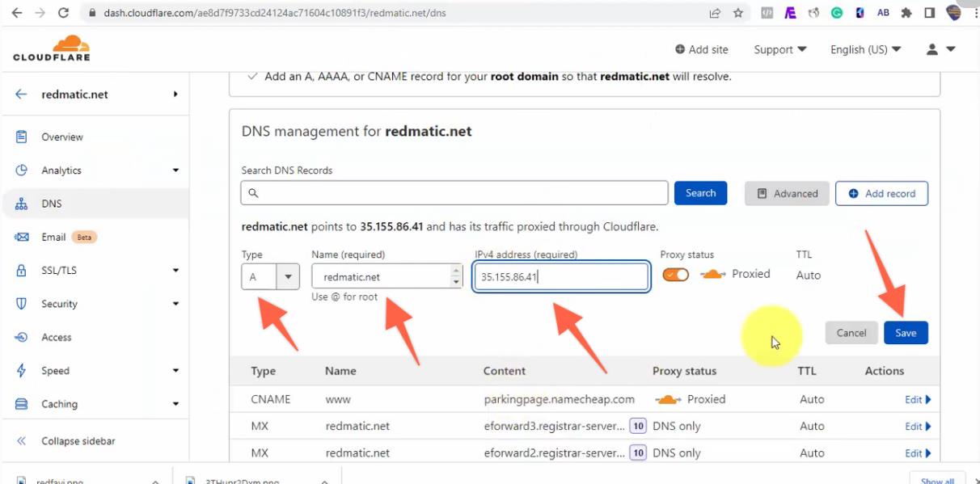980x484 pixels.
Task: Click orange cloud icon in CNAME row
Action: (667, 399)
